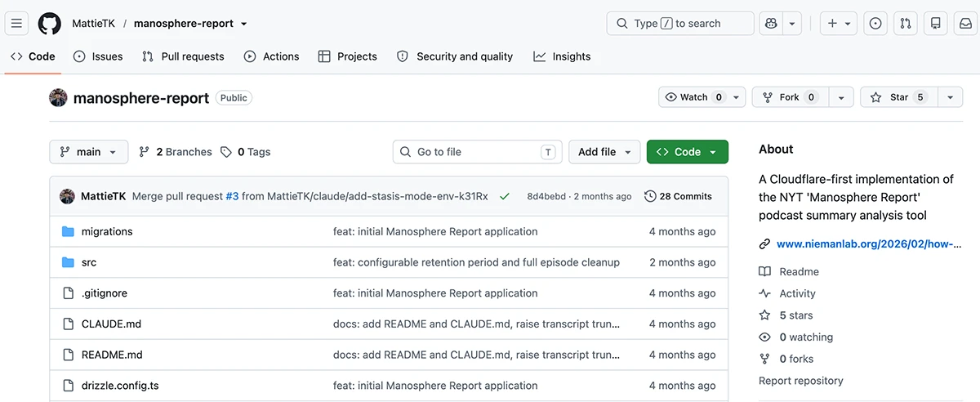Open the issues circle icon in header
Viewport: 980px width, 402px height.
(875, 24)
